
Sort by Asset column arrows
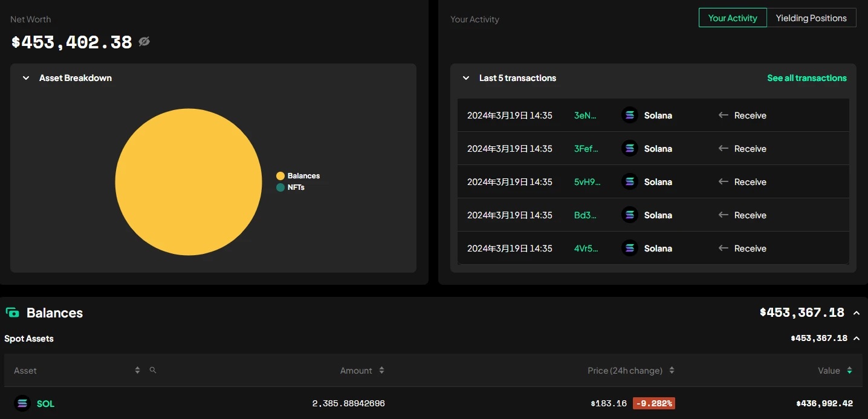tap(138, 370)
